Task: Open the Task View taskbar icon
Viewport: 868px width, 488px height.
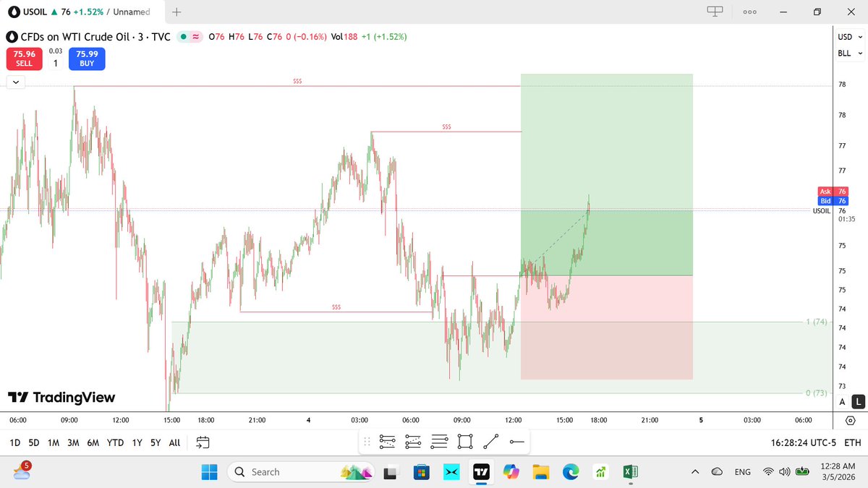Action: pos(391,472)
